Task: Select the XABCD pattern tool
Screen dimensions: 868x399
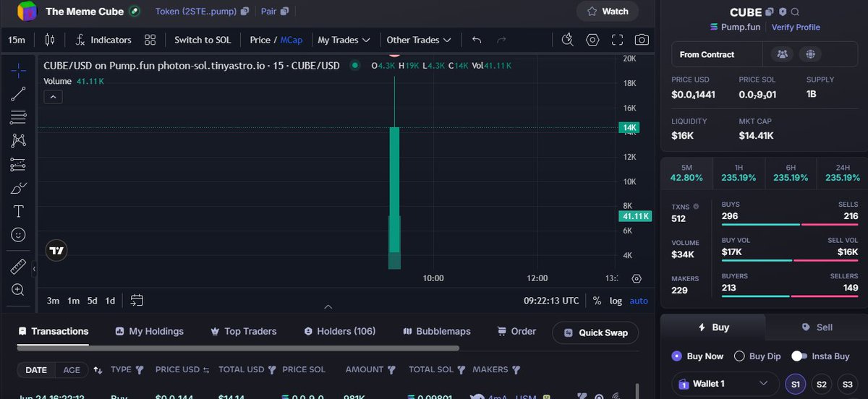Action: click(x=19, y=141)
